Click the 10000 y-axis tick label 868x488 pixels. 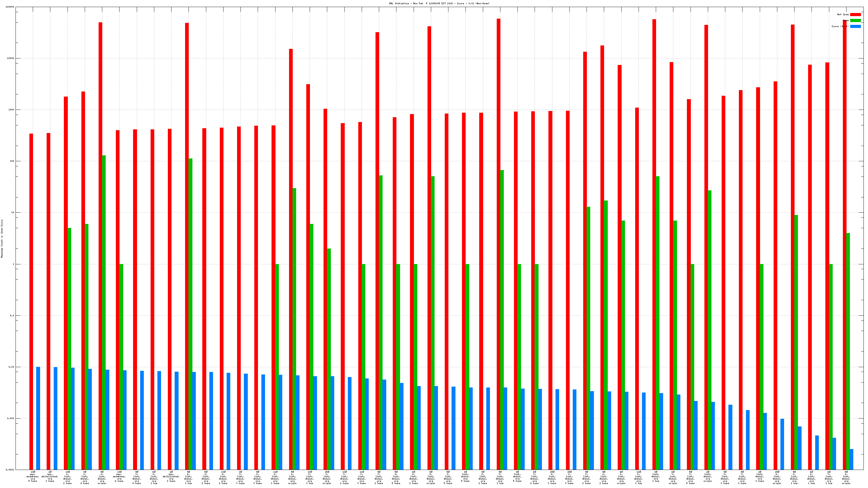coord(10,58)
